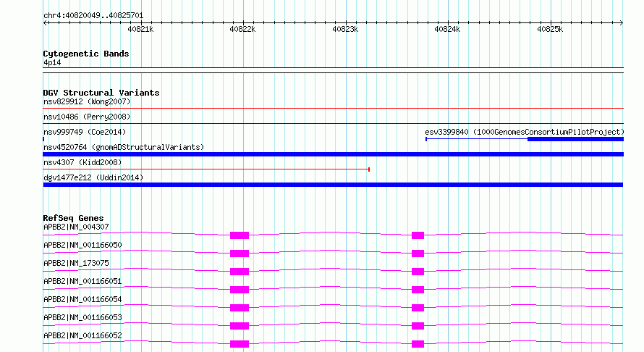
Task: Open esv3399840 (1000GenomesConsortiumPilotProject) label
Action: click(x=525, y=132)
